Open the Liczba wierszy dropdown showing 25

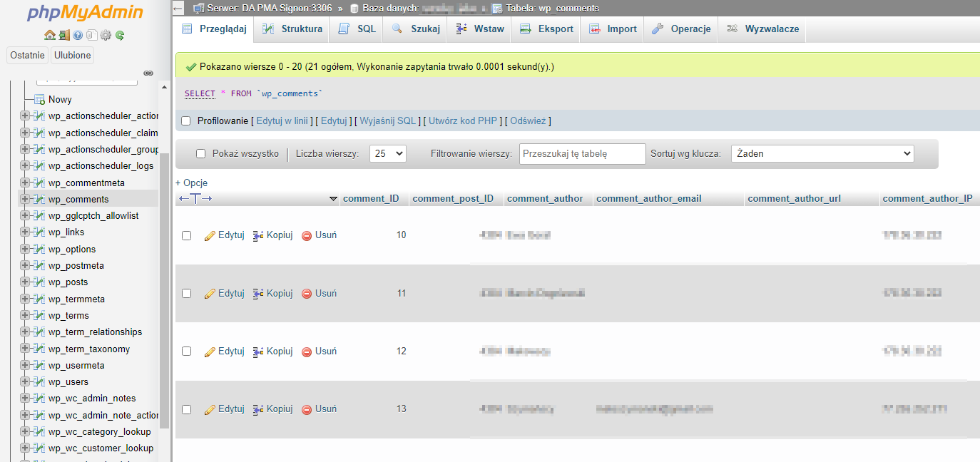click(387, 153)
